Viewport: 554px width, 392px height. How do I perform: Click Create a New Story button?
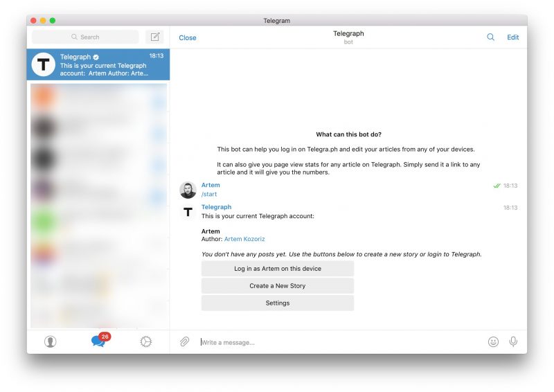(278, 286)
